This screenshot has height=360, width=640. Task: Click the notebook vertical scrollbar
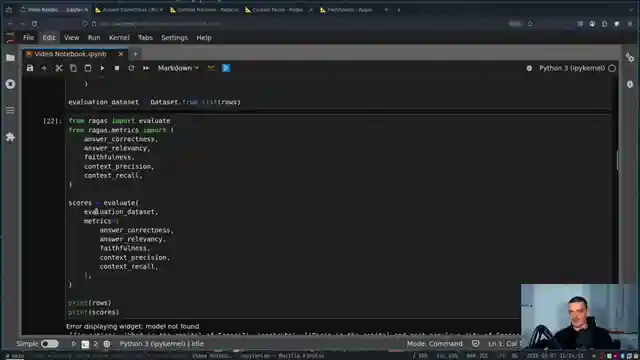click(617, 160)
